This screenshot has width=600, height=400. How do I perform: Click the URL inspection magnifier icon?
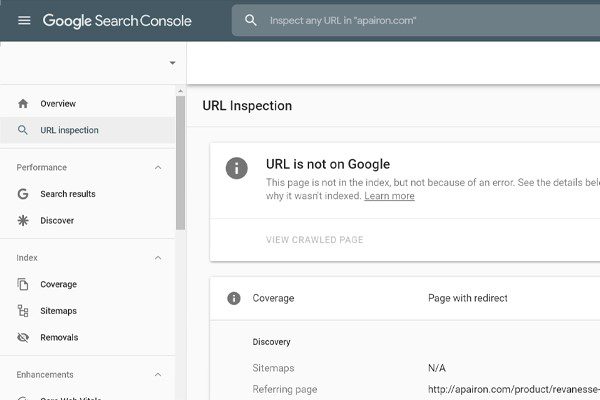(x=23, y=130)
